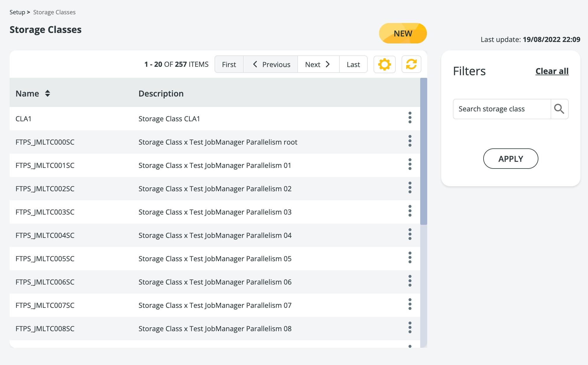
Task: Focus the Search storage class field
Action: [501, 109]
